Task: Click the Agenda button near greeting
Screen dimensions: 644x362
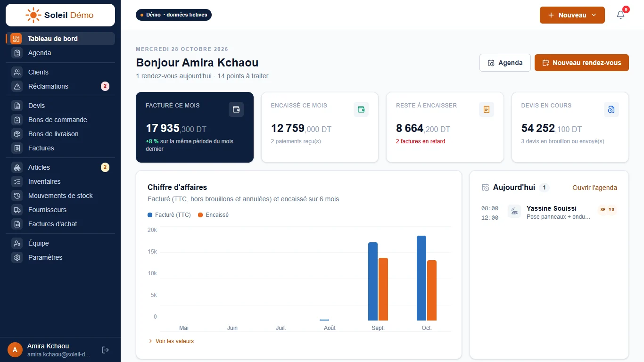Action: tap(505, 63)
